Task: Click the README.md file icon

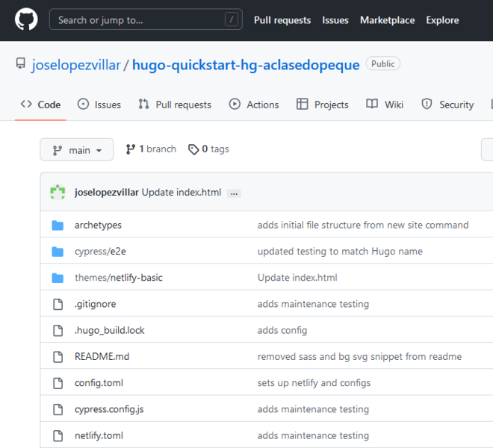Action: tap(58, 357)
